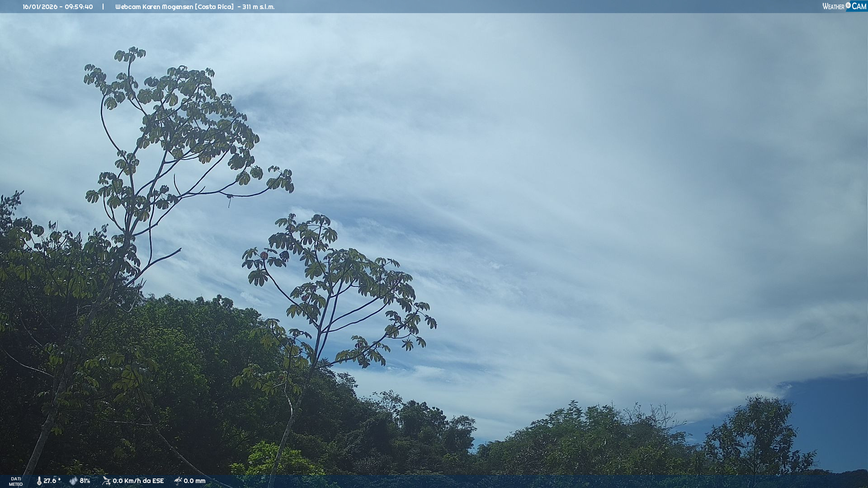Click the [Costa Rica] location text
Viewport: 868px width, 488px height.
coord(214,7)
